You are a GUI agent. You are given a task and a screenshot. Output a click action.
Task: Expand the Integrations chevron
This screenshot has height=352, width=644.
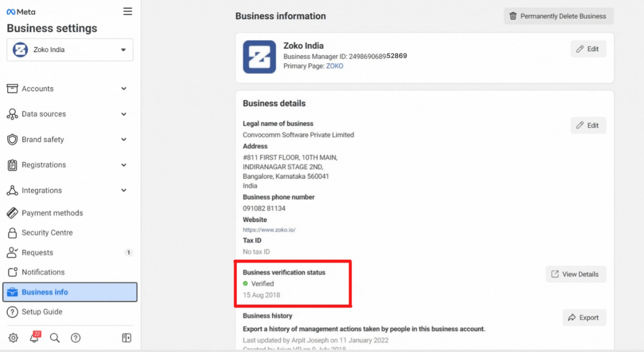(x=124, y=190)
